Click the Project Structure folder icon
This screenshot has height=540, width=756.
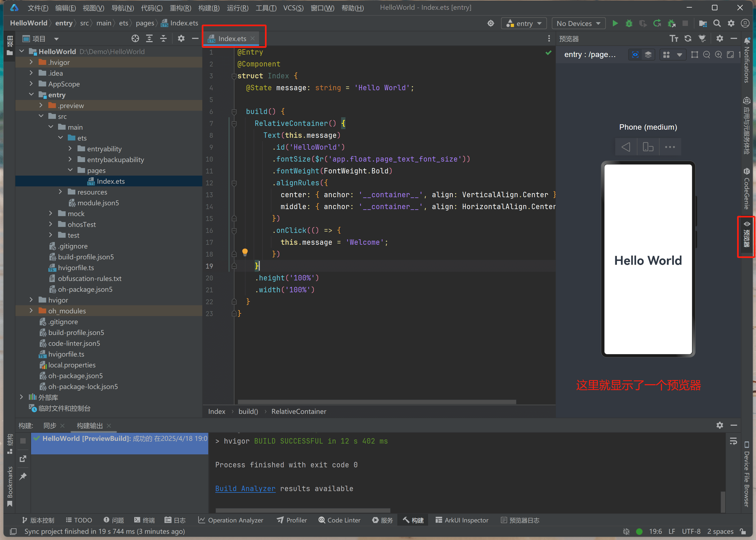tap(703, 23)
